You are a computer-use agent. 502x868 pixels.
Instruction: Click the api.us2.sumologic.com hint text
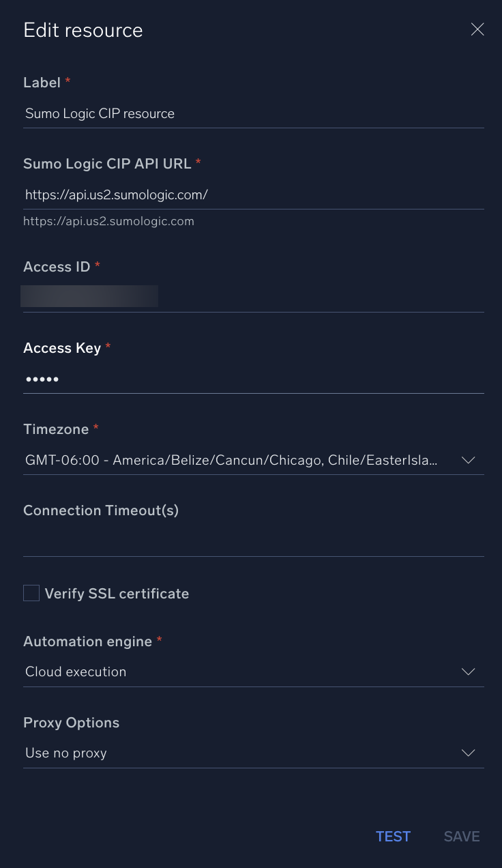click(108, 220)
